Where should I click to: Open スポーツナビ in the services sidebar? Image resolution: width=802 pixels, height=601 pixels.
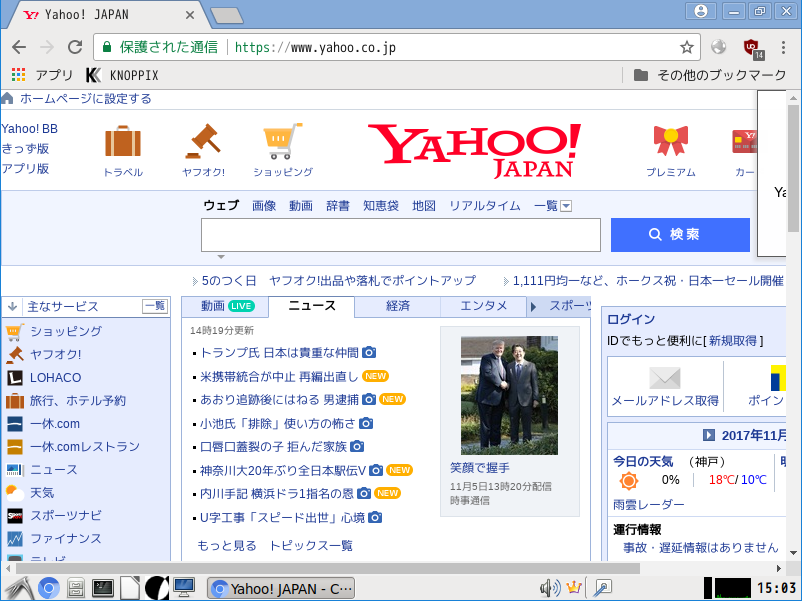pyautogui.click(x=65, y=516)
